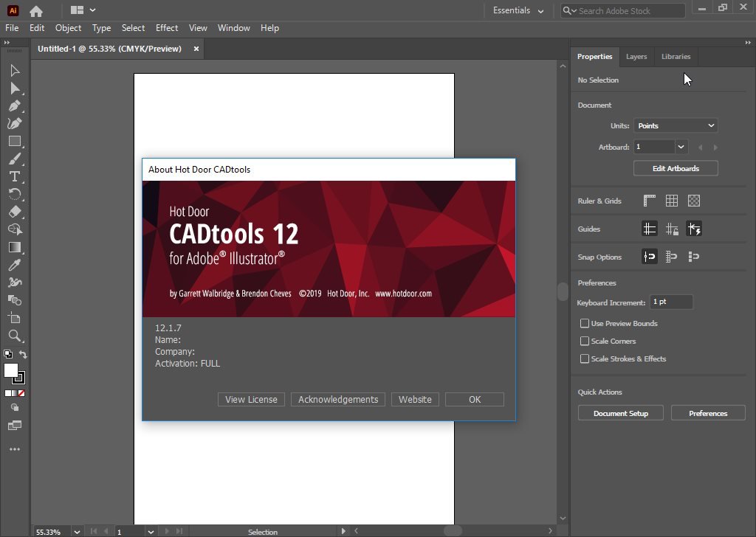Image resolution: width=756 pixels, height=537 pixels.
Task: Select the Direct Selection tool
Action: 15,89
